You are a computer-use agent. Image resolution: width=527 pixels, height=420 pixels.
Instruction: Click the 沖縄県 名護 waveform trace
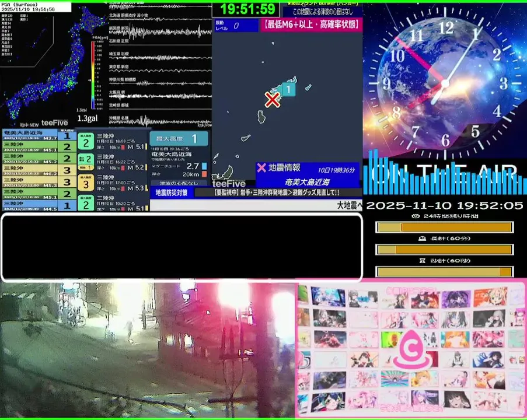point(160,121)
